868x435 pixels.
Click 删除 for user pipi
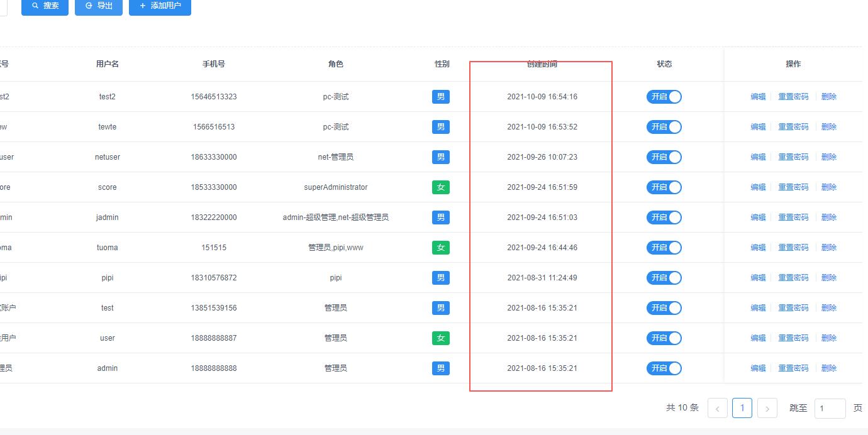(829, 278)
